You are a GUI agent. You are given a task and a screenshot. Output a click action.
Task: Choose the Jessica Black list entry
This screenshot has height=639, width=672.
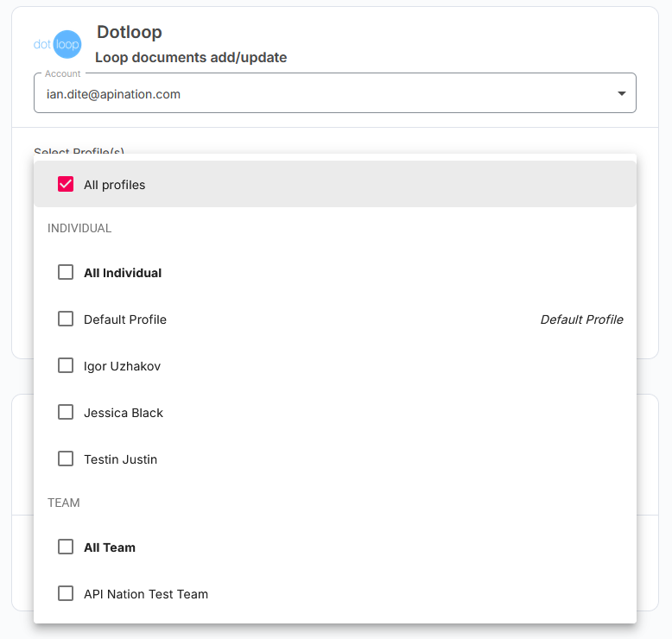pos(124,413)
